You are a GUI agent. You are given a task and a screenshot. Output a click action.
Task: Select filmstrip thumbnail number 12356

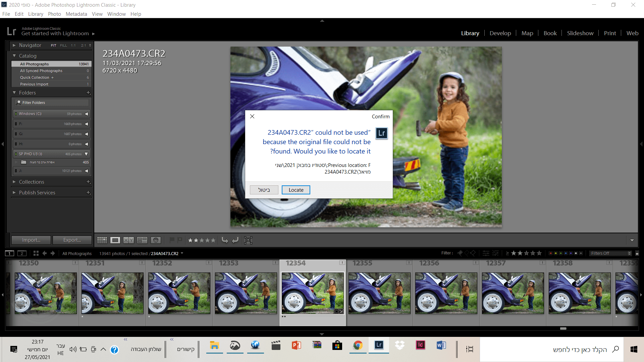click(446, 293)
